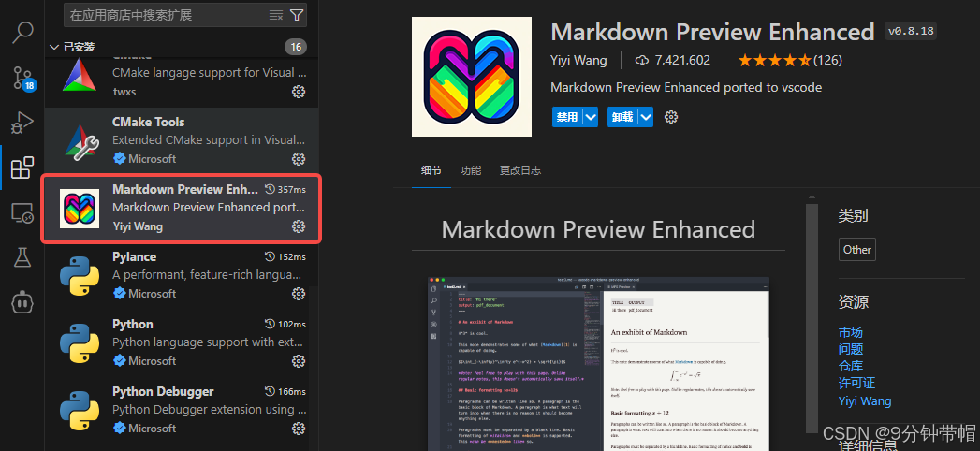The image size is (980, 451).
Task: Click the installed count badge 16
Action: (x=296, y=47)
